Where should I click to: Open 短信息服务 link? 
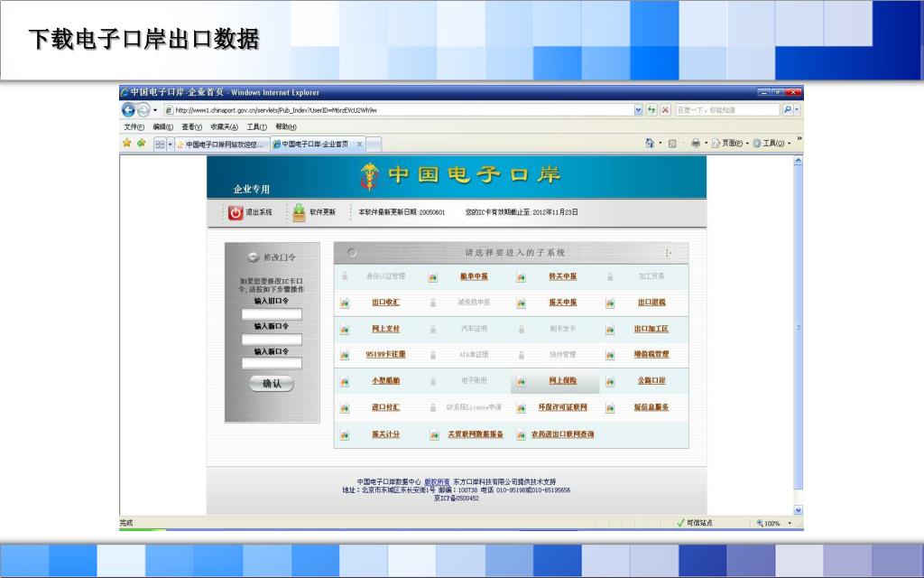point(651,407)
